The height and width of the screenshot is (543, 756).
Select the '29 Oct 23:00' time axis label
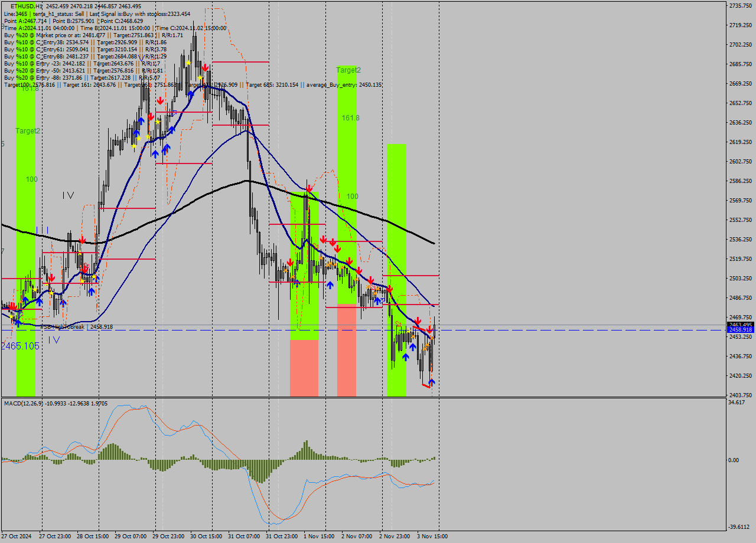(x=169, y=537)
